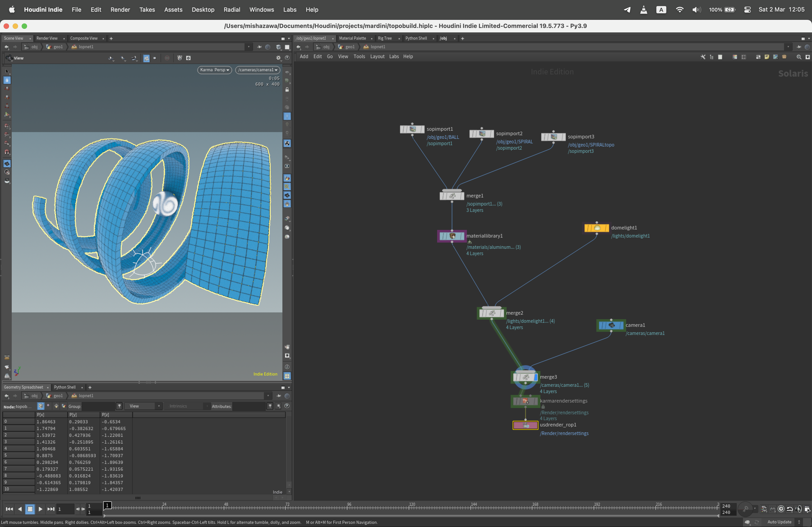Select the domelight1 node

[x=596, y=228]
